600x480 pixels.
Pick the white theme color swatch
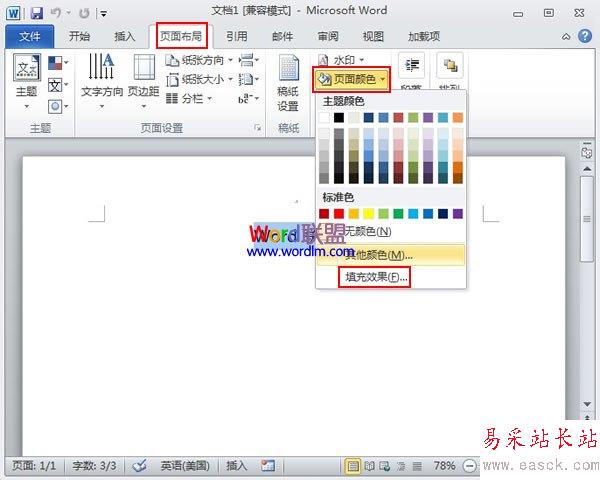[x=324, y=118]
